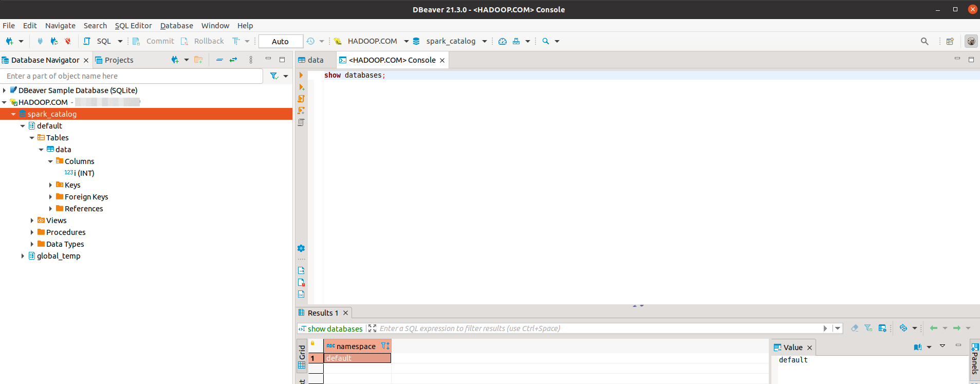This screenshot has height=384, width=980.
Task: Open the Navigate menu
Action: [60, 26]
